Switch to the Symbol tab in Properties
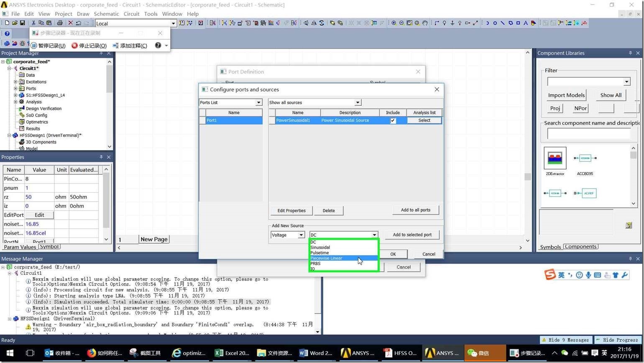The height and width of the screenshot is (363, 644). [49, 247]
